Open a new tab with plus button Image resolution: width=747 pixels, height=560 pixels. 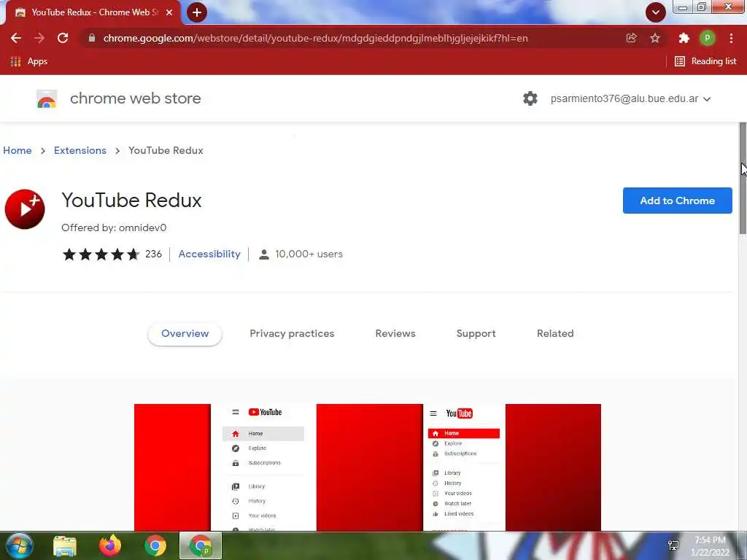[x=197, y=12]
